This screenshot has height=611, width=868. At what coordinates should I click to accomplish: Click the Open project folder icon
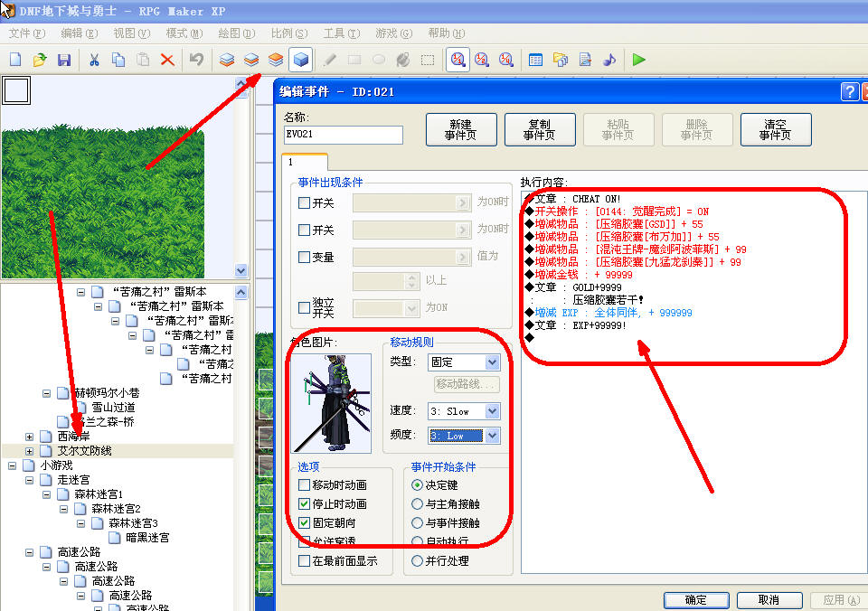click(40, 60)
